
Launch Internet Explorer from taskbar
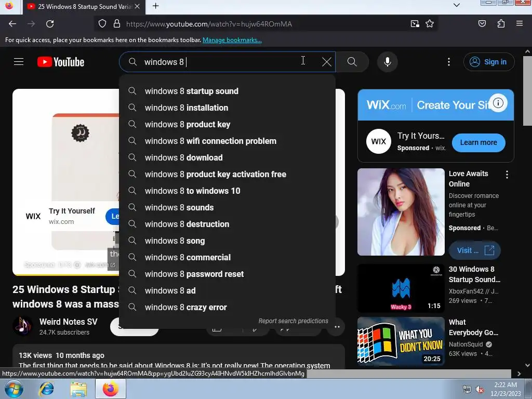tap(46, 389)
